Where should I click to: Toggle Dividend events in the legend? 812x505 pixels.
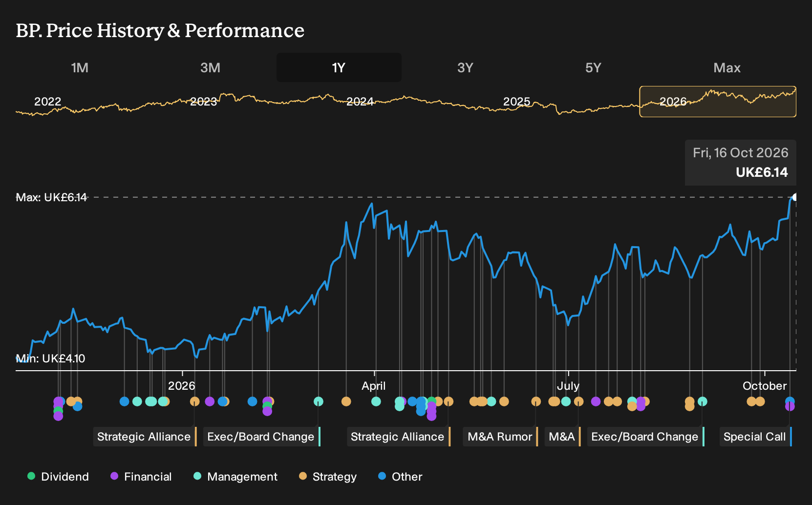pos(58,477)
